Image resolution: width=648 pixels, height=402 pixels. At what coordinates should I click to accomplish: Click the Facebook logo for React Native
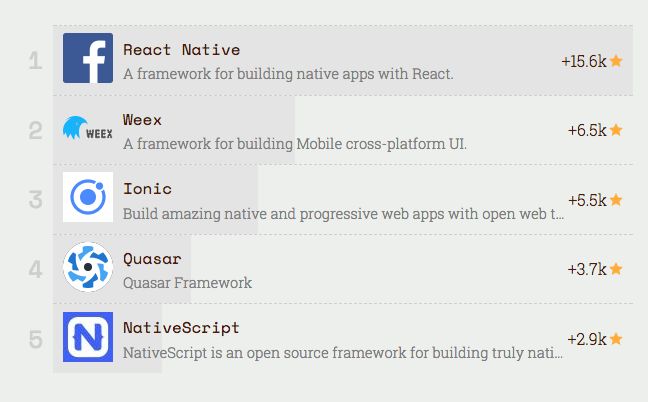point(88,58)
